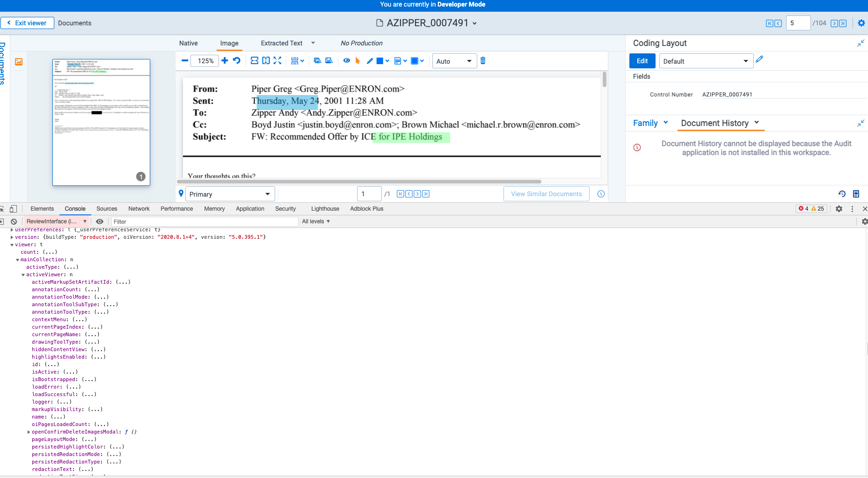Click the fullscreen expand icon in toolbar

point(278,60)
